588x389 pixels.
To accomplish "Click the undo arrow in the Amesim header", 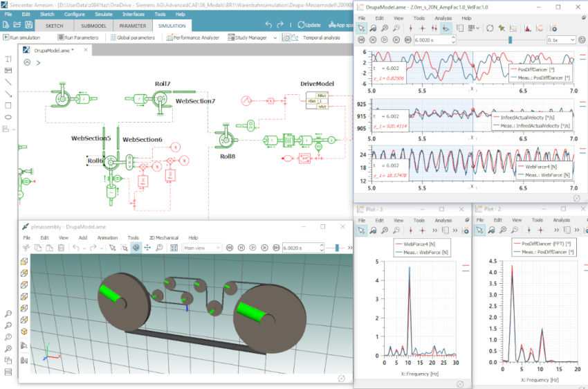I will pyautogui.click(x=268, y=25).
